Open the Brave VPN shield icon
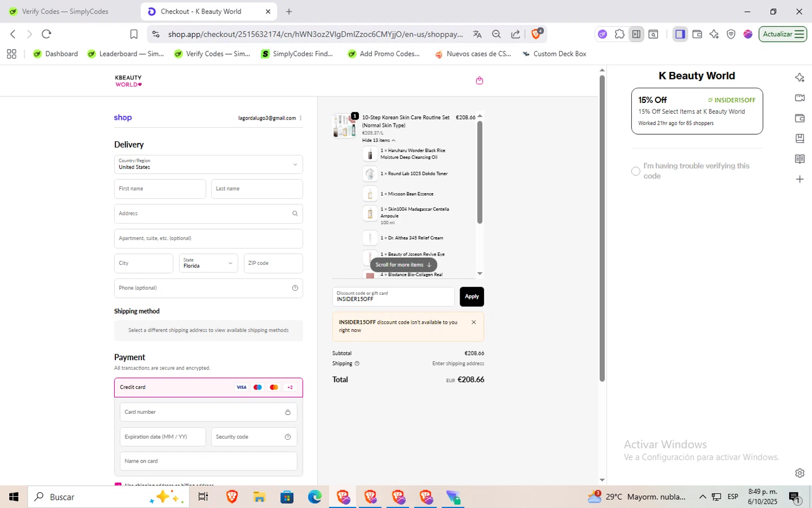812x508 pixels. (731, 34)
